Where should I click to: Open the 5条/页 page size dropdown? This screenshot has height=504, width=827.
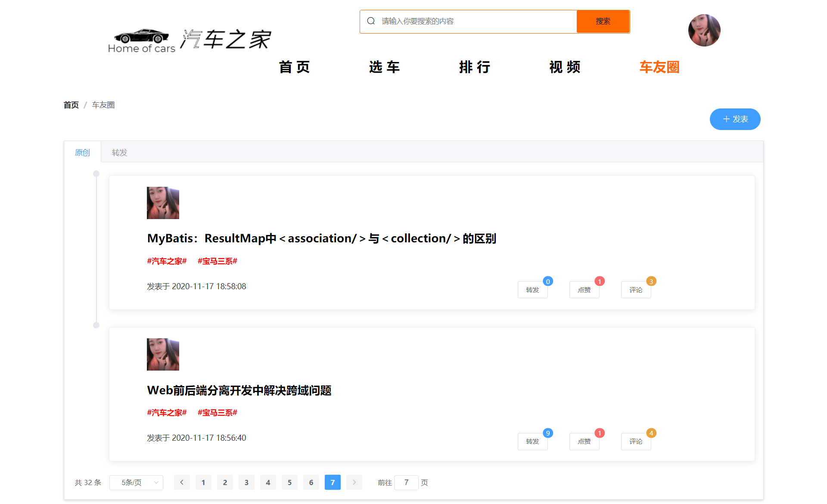(x=136, y=482)
